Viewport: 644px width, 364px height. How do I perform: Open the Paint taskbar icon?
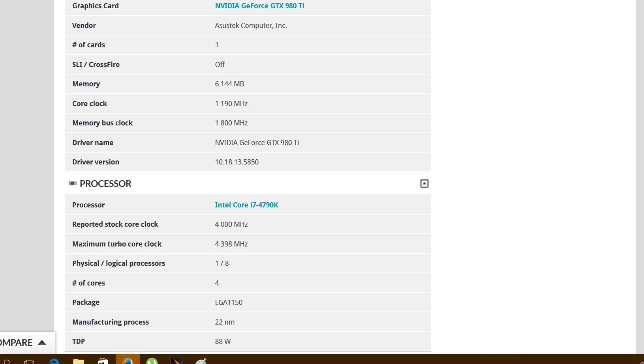click(x=201, y=361)
